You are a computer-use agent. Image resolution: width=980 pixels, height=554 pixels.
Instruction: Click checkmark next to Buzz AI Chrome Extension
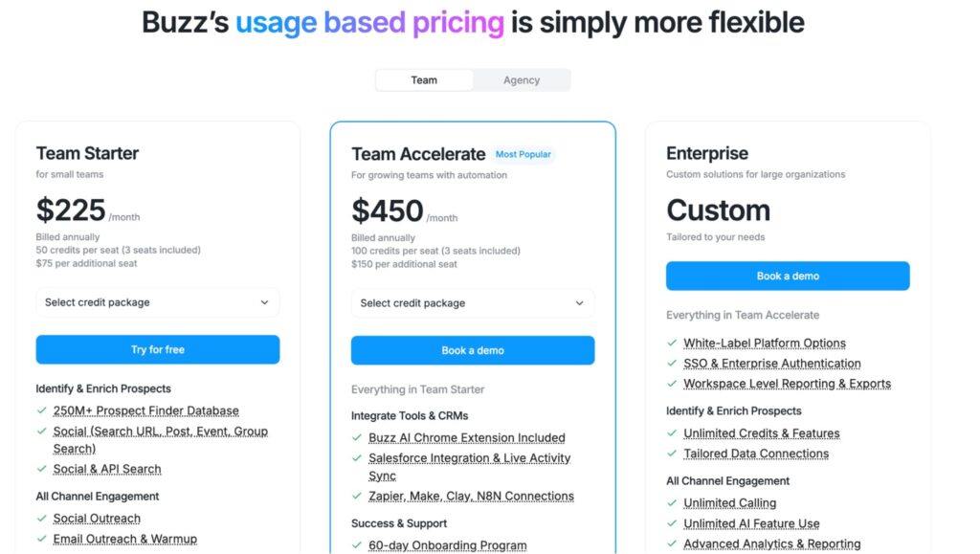pos(357,437)
